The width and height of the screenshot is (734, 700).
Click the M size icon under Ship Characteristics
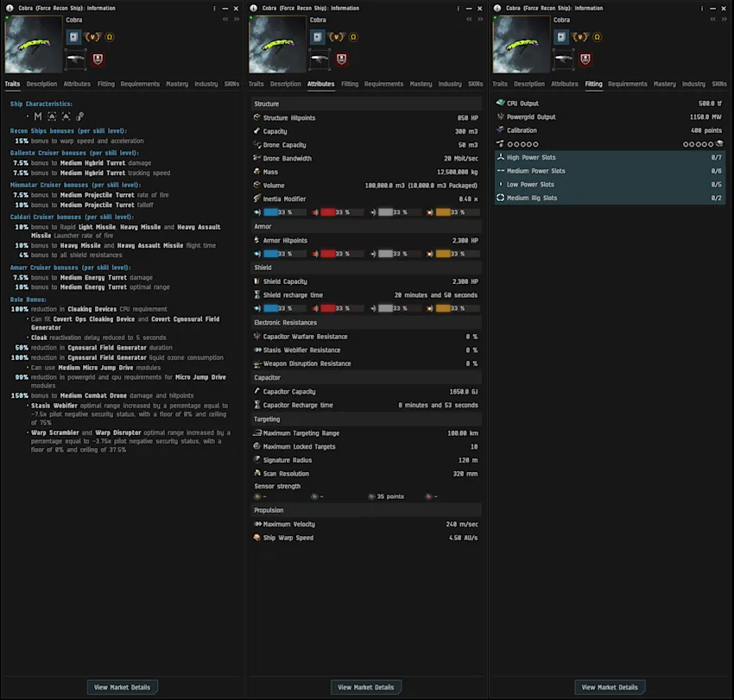click(38, 116)
